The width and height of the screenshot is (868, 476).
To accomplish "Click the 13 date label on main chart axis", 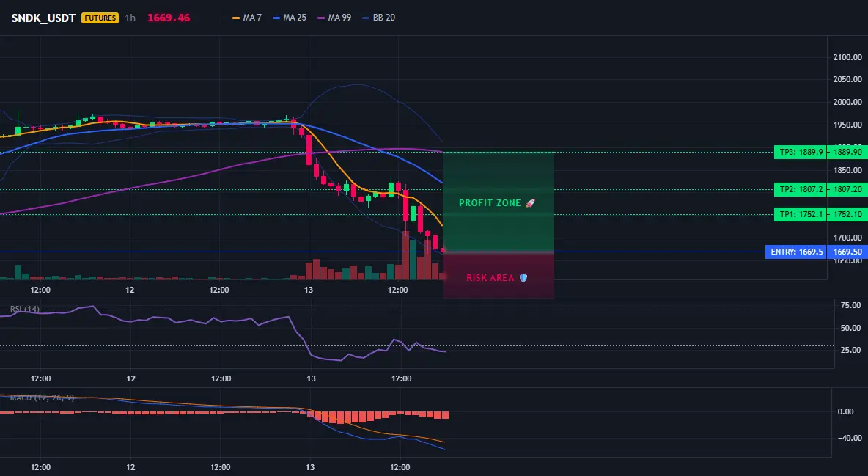I will 309,290.
